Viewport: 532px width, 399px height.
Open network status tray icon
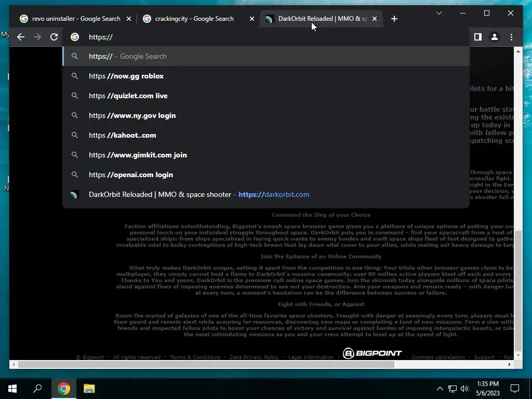click(x=453, y=389)
